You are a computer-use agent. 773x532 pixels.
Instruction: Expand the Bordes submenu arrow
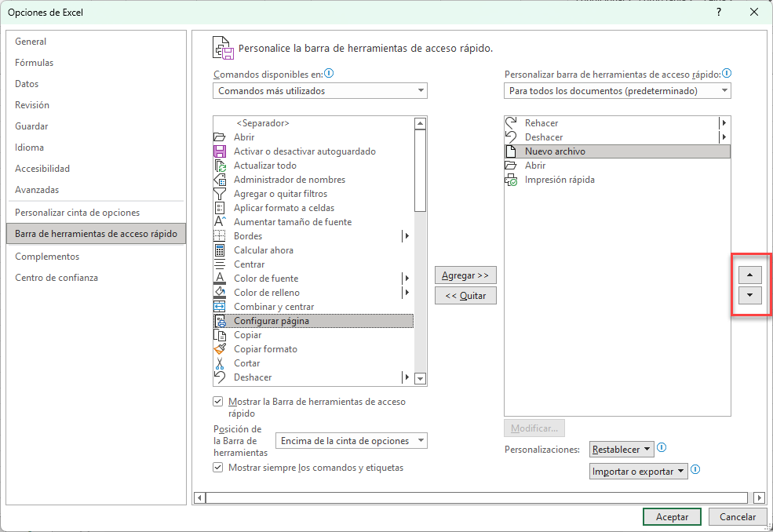tap(407, 236)
